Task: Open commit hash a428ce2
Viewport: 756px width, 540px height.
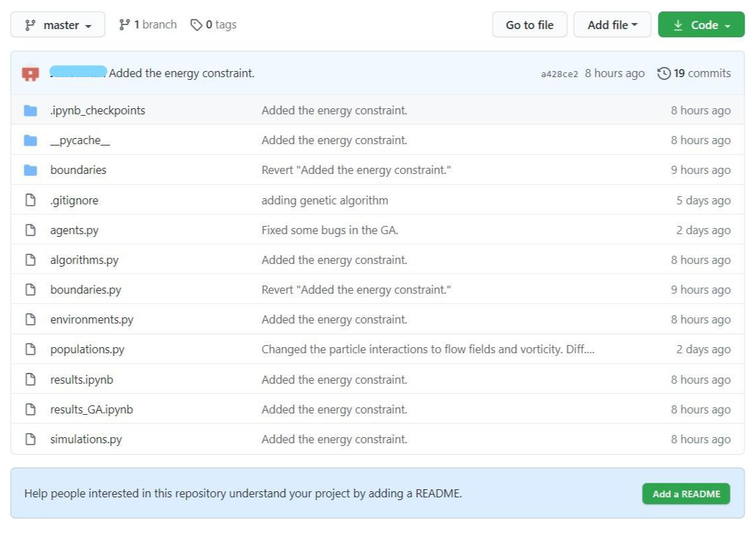Action: click(559, 74)
